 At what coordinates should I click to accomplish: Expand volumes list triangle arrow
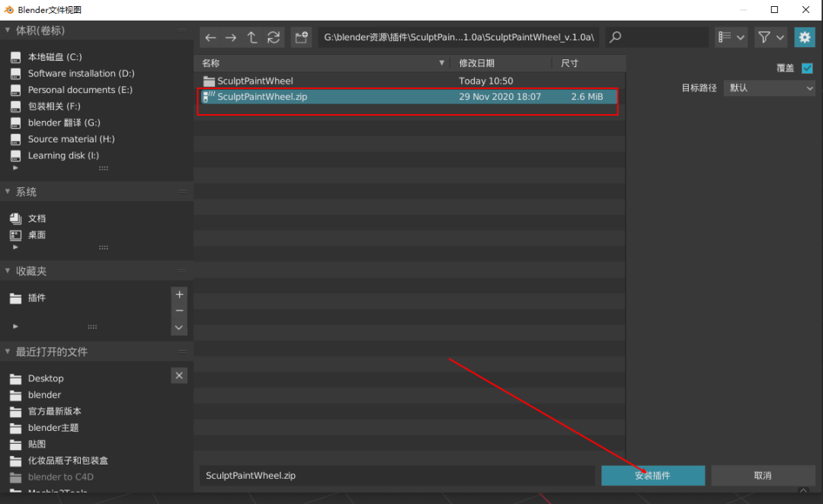(15, 167)
